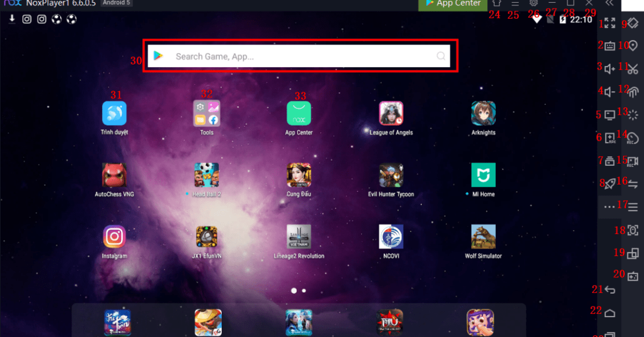Open the fingerprint multi-touch gesture tool
Viewport: 644px width, 337px height.
pyautogui.click(x=633, y=92)
